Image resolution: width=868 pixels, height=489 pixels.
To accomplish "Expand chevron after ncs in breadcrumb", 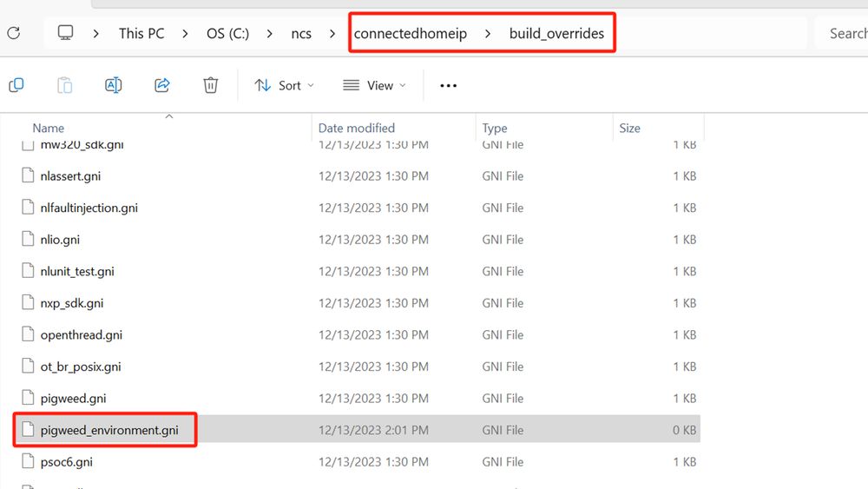I will (332, 34).
